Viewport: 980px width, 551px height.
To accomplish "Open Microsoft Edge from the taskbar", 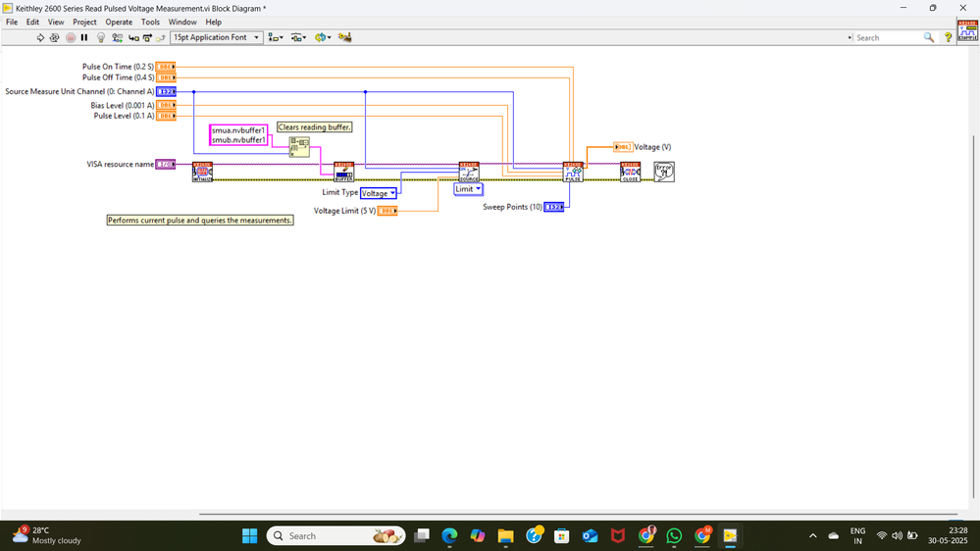I will (449, 536).
